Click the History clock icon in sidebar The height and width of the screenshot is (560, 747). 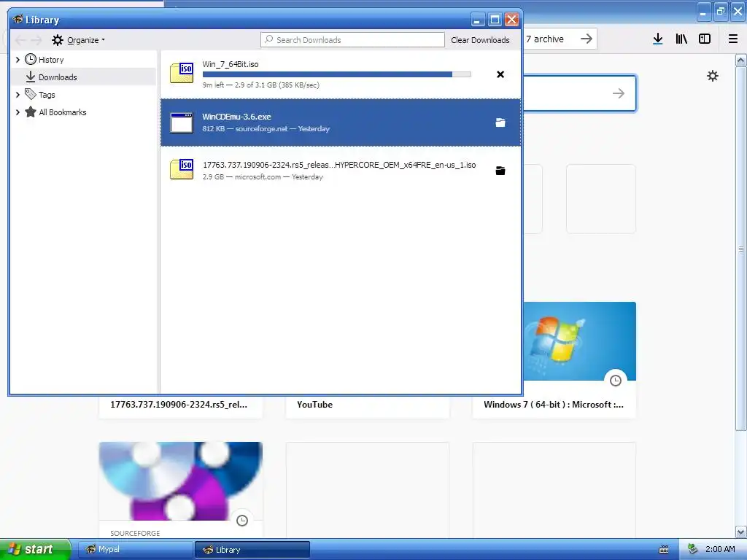(x=31, y=59)
